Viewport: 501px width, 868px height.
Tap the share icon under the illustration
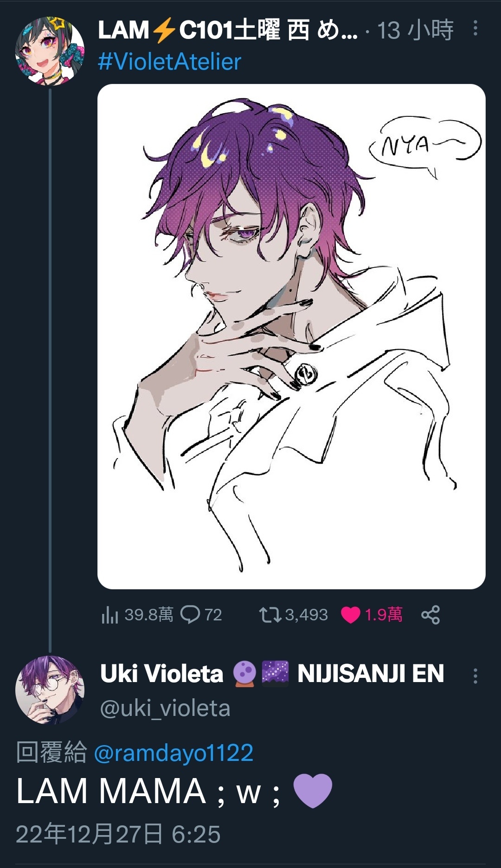pos(430,615)
